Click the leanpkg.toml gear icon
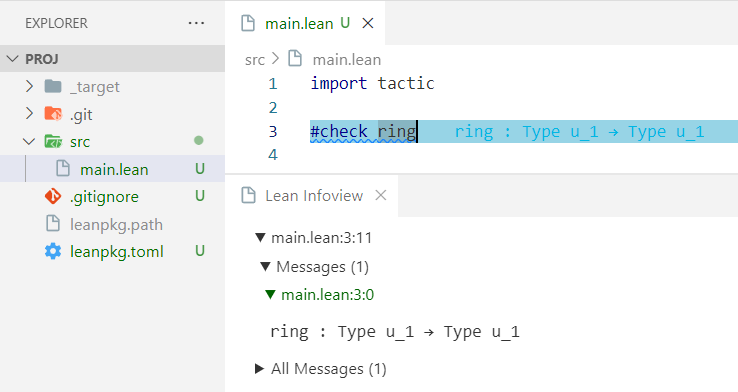The height and width of the screenshot is (392, 738). (x=53, y=251)
